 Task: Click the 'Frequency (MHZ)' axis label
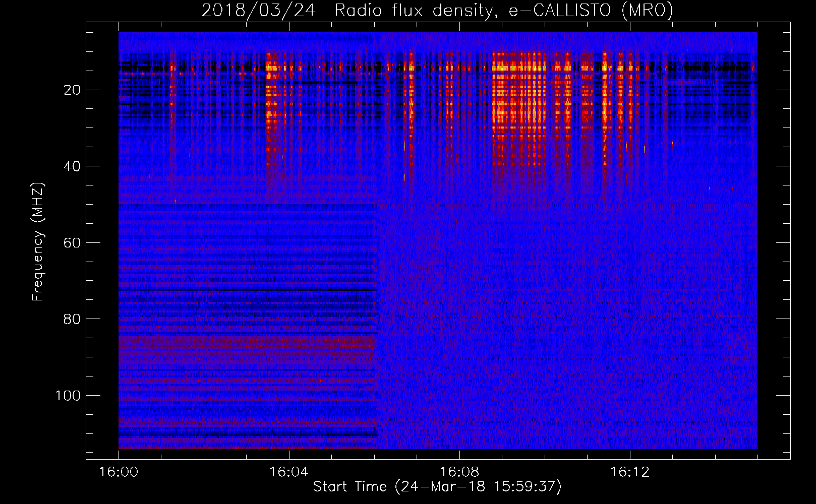pos(38,242)
